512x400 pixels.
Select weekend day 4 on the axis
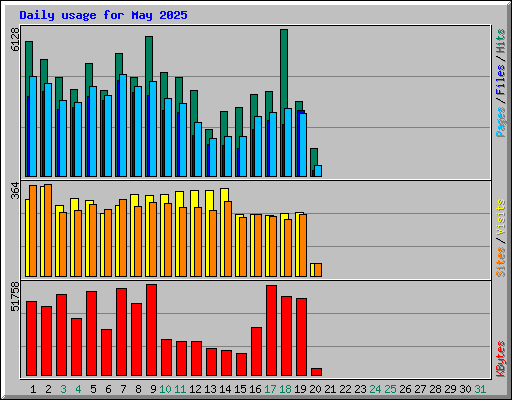pos(78,389)
